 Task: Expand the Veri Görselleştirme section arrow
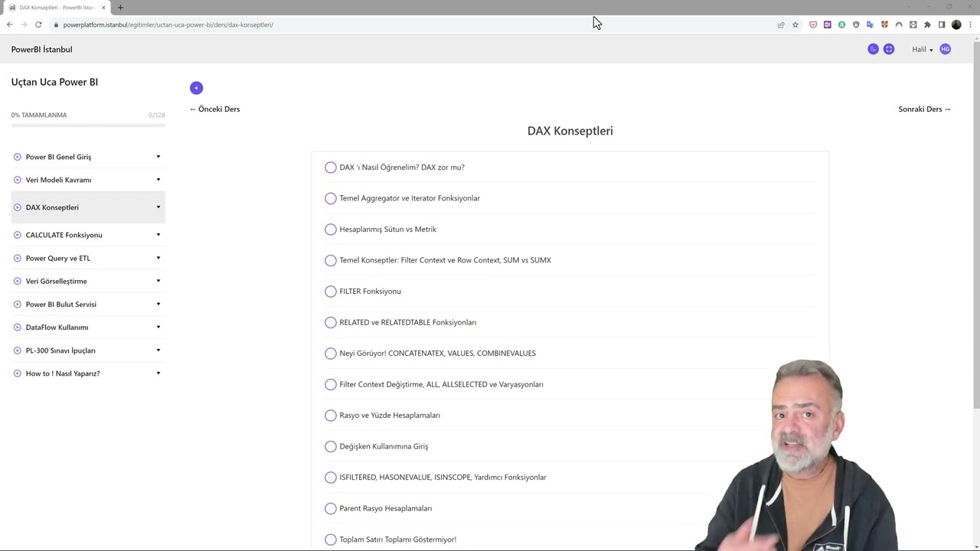(158, 281)
